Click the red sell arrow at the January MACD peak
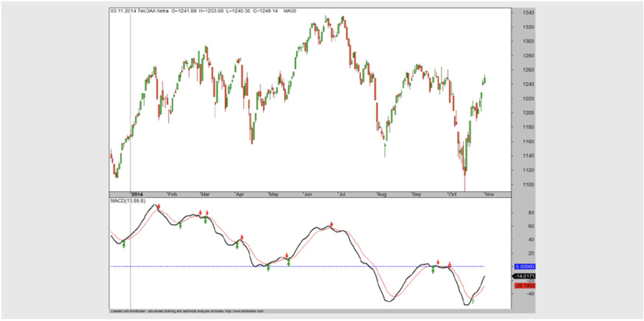 (159, 207)
